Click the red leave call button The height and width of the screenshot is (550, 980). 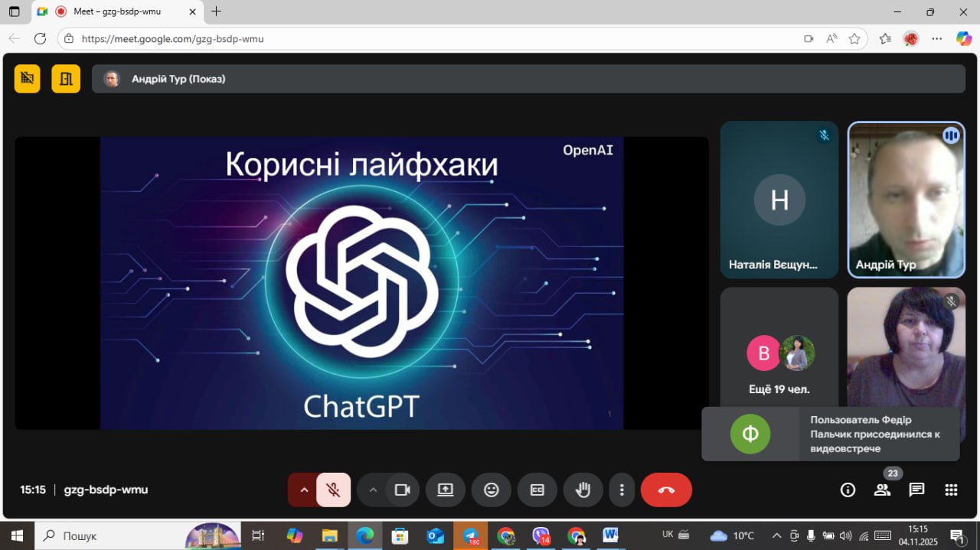(x=666, y=490)
